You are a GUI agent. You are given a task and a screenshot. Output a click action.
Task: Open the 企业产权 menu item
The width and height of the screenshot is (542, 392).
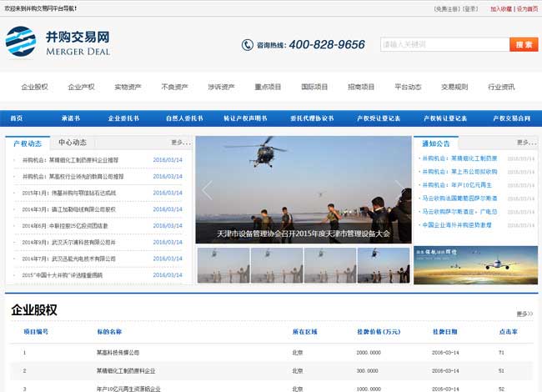tap(81, 87)
